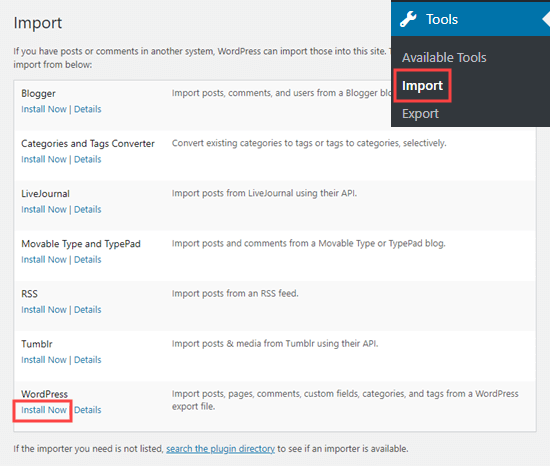
Task: Go to Export in Tools submenu
Action: pos(420,114)
